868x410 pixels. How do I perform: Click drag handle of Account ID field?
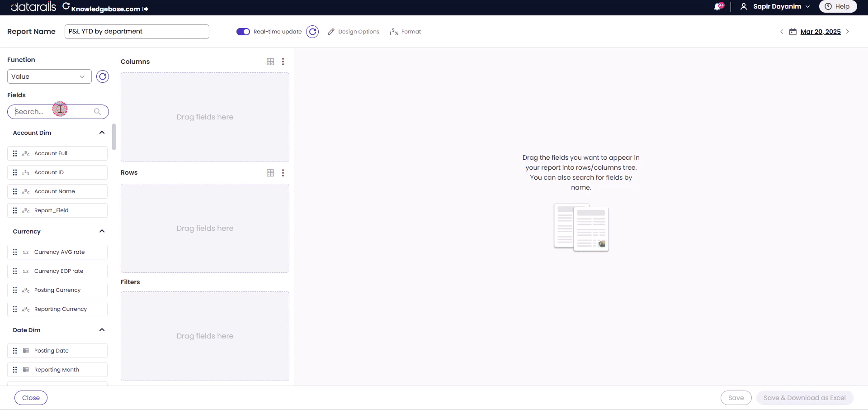pyautogui.click(x=15, y=172)
